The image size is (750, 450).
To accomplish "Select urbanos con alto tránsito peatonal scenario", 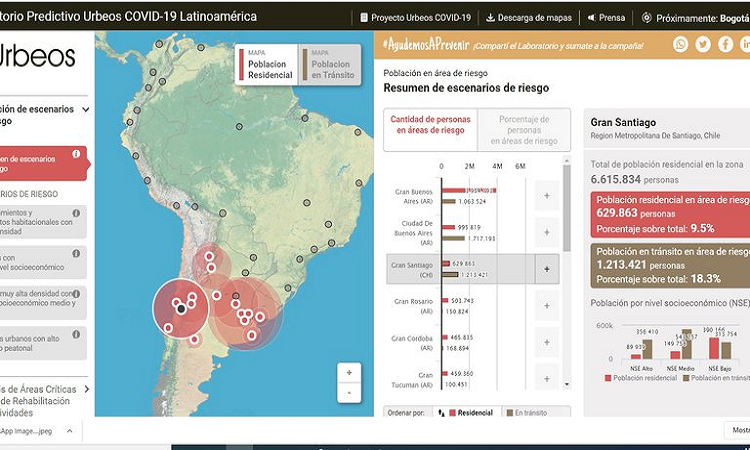I will 43,343.
